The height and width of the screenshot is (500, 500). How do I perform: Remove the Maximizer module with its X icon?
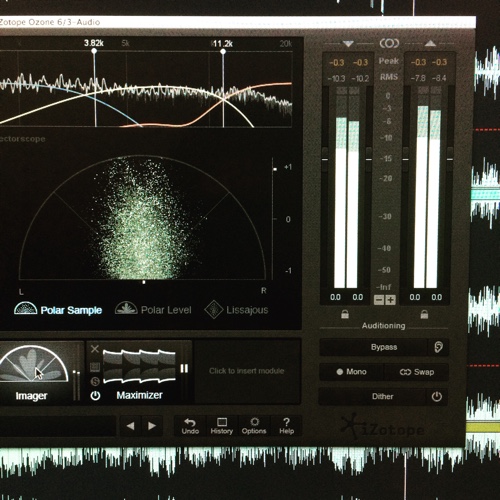point(95,349)
